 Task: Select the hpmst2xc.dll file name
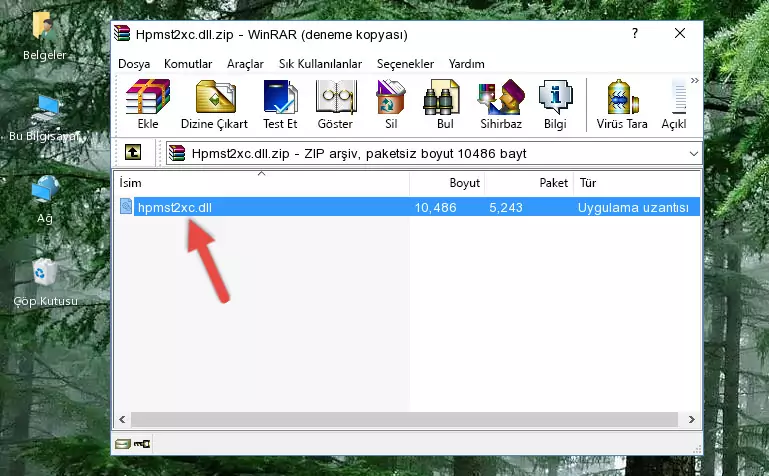tap(175, 207)
